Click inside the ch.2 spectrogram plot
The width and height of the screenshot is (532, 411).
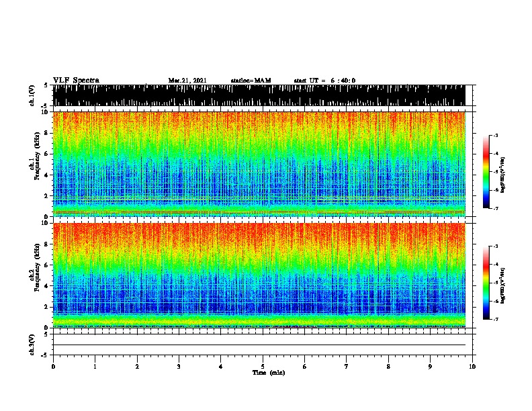click(x=259, y=275)
